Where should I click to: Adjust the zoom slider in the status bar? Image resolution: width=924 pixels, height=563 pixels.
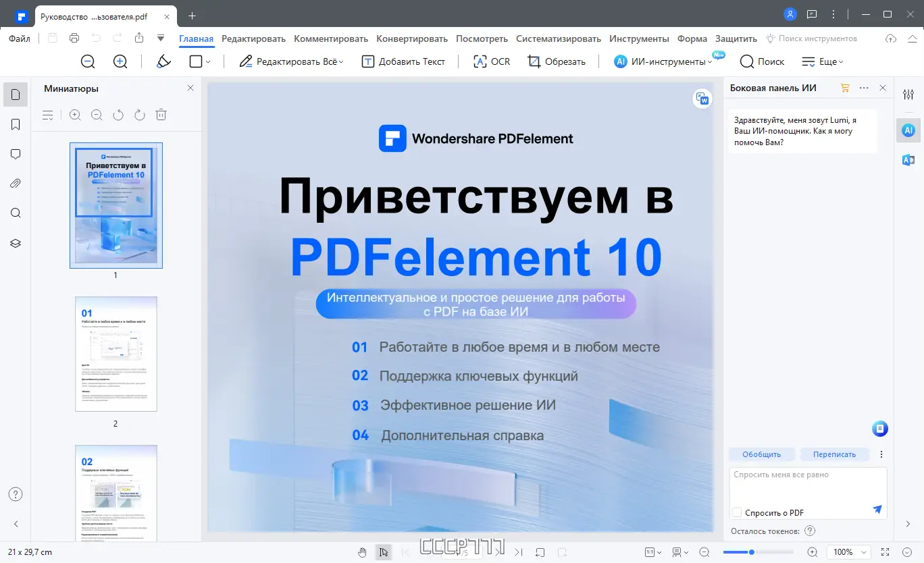tap(752, 552)
